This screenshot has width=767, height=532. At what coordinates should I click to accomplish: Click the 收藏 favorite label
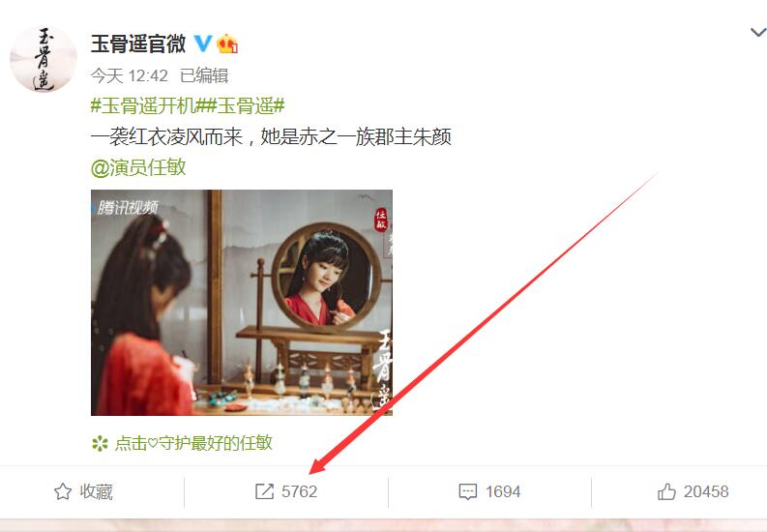(x=97, y=491)
